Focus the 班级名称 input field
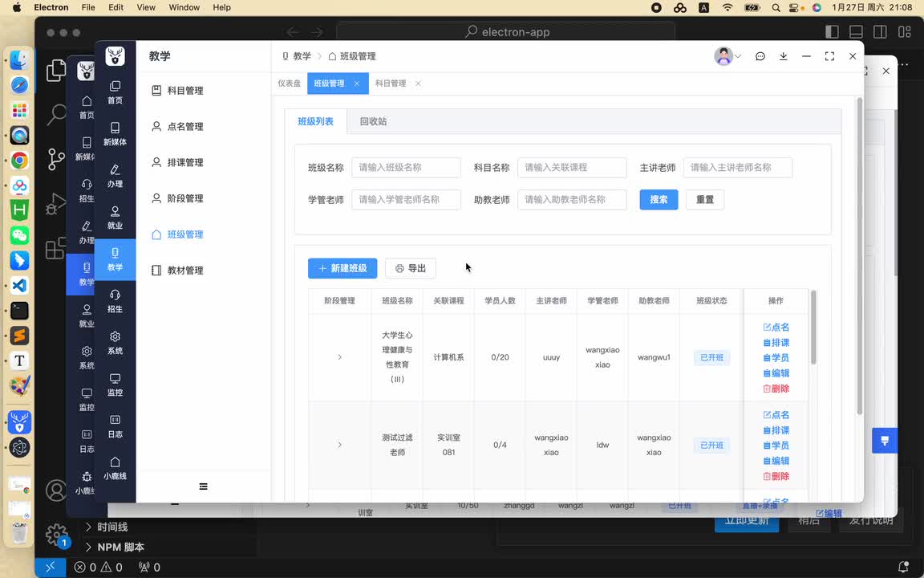924x578 pixels. pyautogui.click(x=406, y=168)
